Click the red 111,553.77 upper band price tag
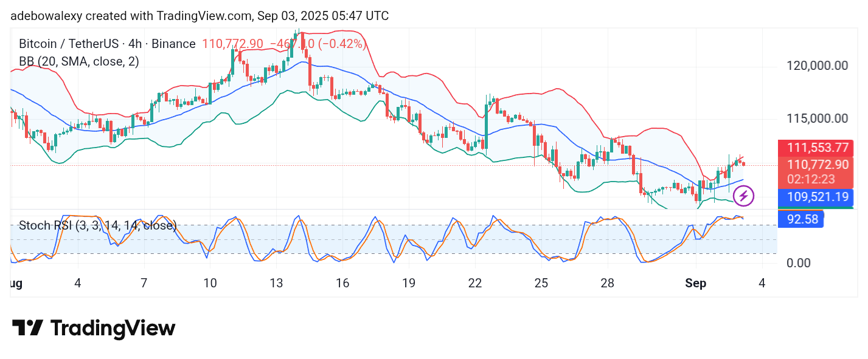868x359 pixels. click(x=816, y=148)
